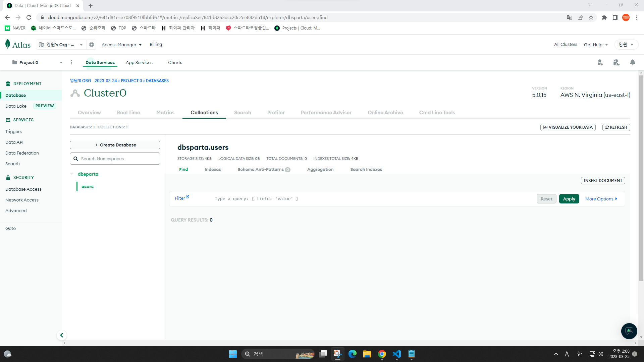Viewport: 644px width, 362px height.
Task: Select Indexes tab of collection
Action: click(213, 169)
